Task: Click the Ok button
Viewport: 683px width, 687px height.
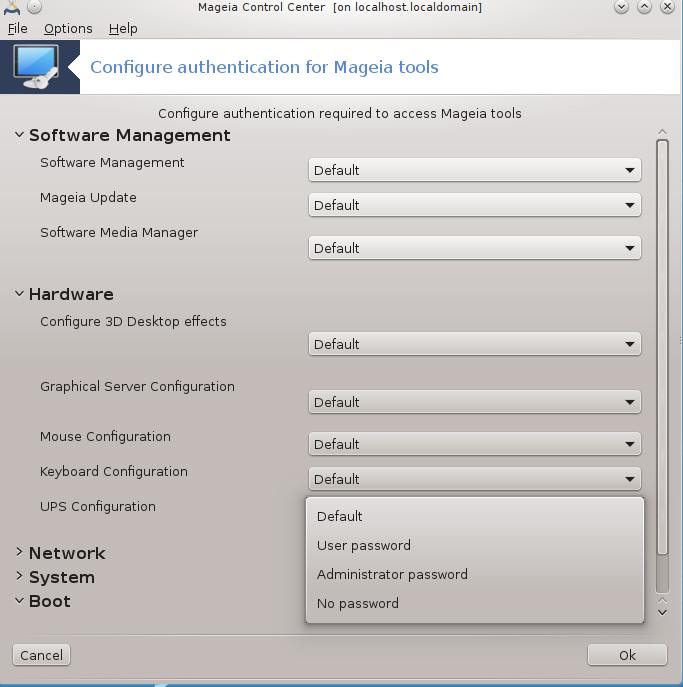Action: tap(627, 655)
